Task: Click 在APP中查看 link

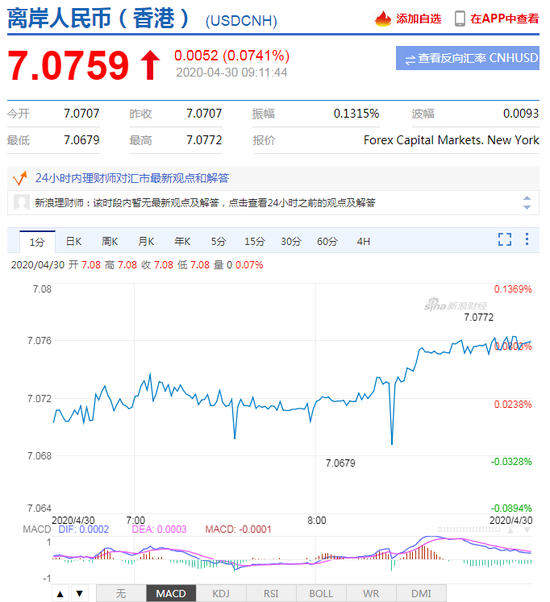Action: coord(504,18)
